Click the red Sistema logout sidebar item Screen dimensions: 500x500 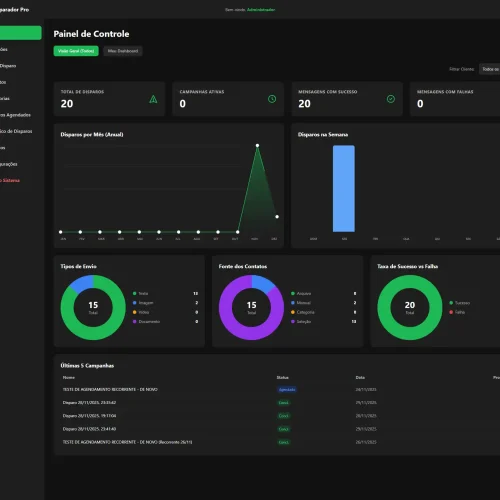[10, 180]
